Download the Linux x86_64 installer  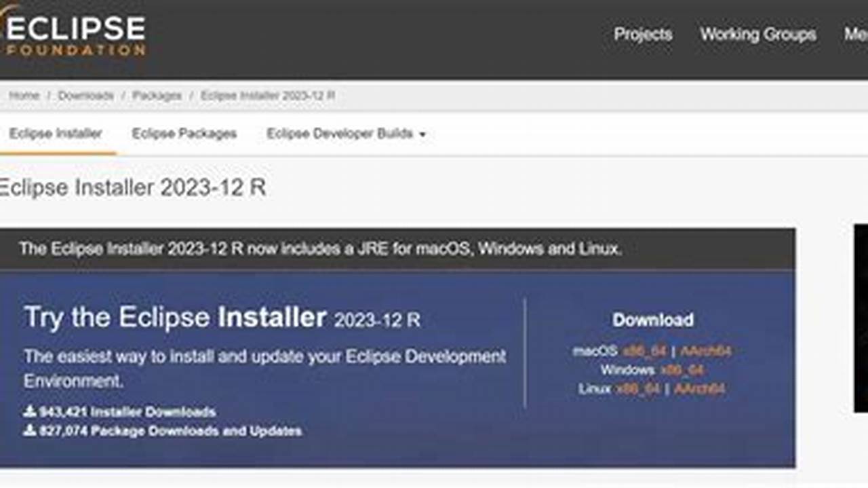point(637,389)
